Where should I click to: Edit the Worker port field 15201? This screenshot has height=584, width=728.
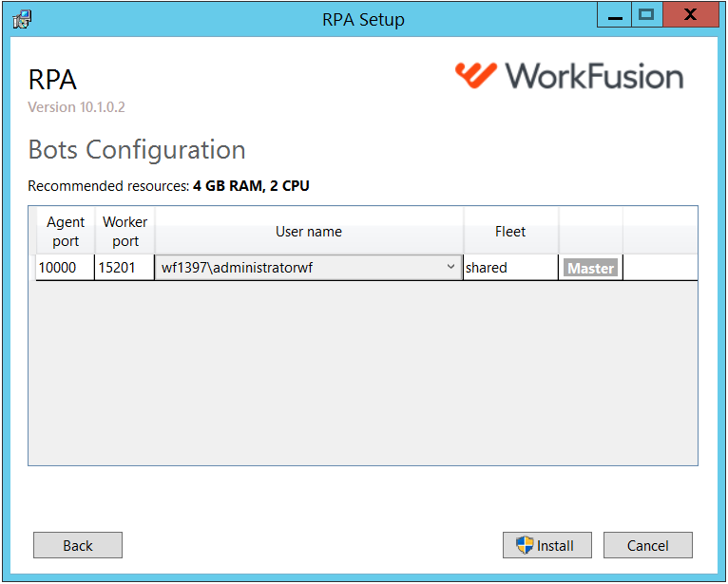pos(125,268)
